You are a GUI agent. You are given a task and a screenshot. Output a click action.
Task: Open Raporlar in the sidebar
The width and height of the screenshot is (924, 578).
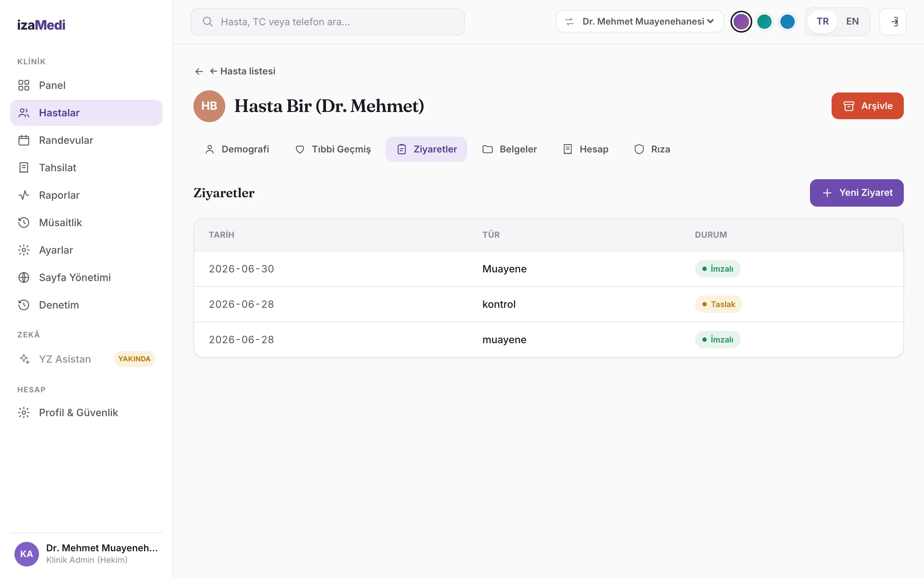point(86,195)
